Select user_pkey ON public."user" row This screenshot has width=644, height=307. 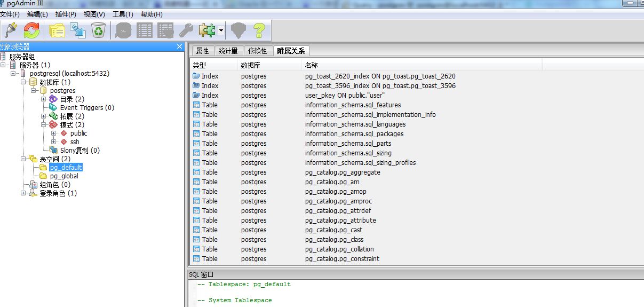coord(417,96)
